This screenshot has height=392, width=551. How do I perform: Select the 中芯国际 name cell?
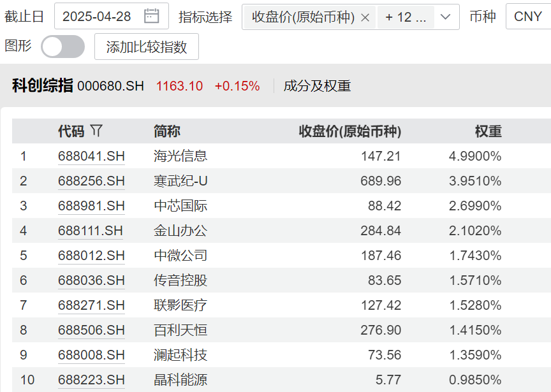180,206
